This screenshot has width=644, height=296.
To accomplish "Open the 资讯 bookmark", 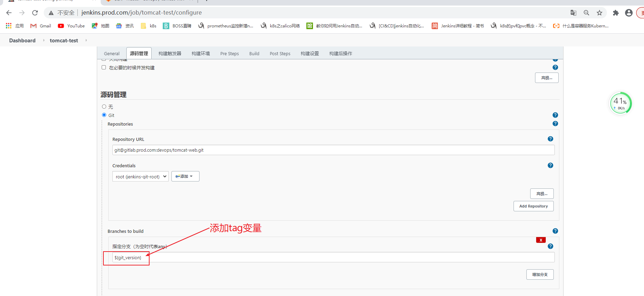I will click(125, 26).
